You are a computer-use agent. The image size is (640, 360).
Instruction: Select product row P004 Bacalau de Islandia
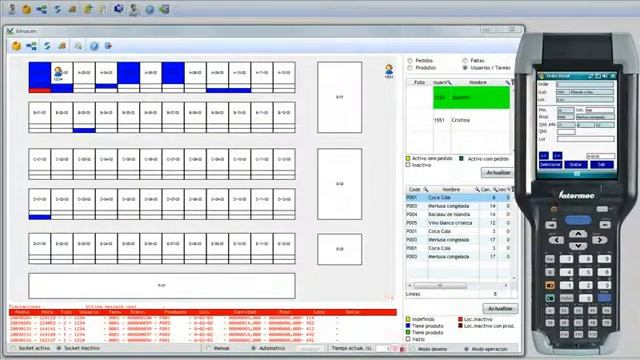click(x=458, y=214)
